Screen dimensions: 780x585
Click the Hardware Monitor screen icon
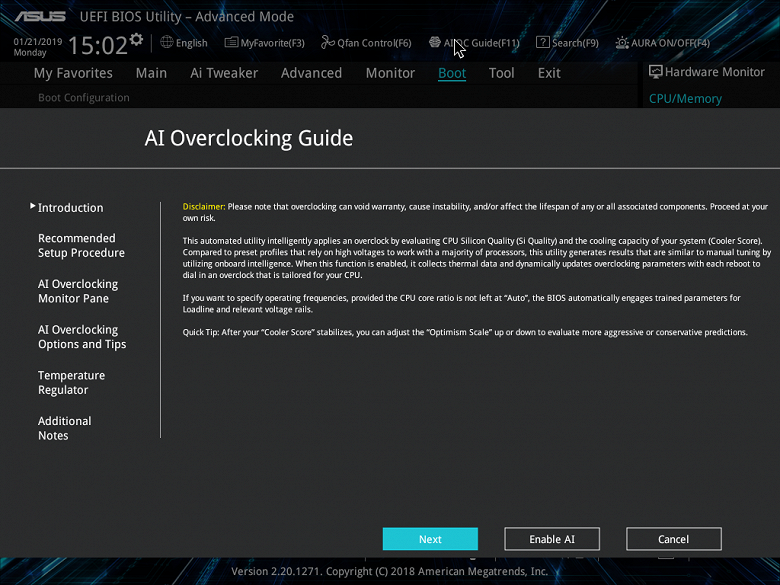(x=656, y=72)
